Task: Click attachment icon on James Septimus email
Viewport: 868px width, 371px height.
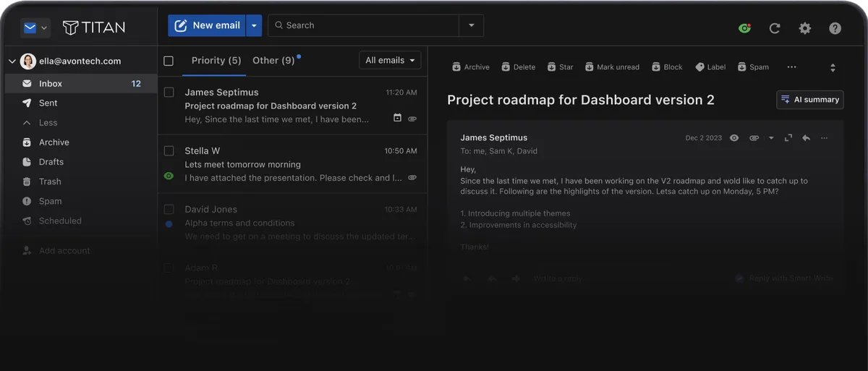Action: click(x=412, y=119)
